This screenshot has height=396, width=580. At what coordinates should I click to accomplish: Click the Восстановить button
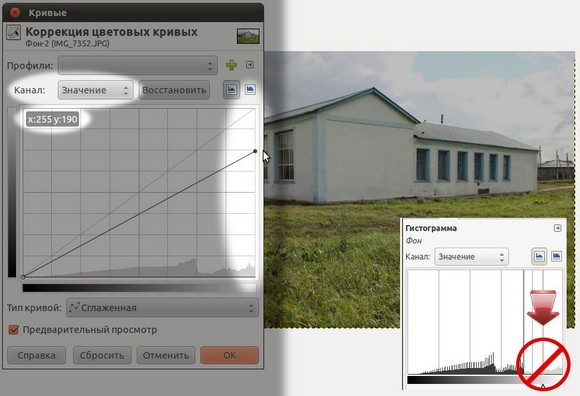tap(174, 90)
